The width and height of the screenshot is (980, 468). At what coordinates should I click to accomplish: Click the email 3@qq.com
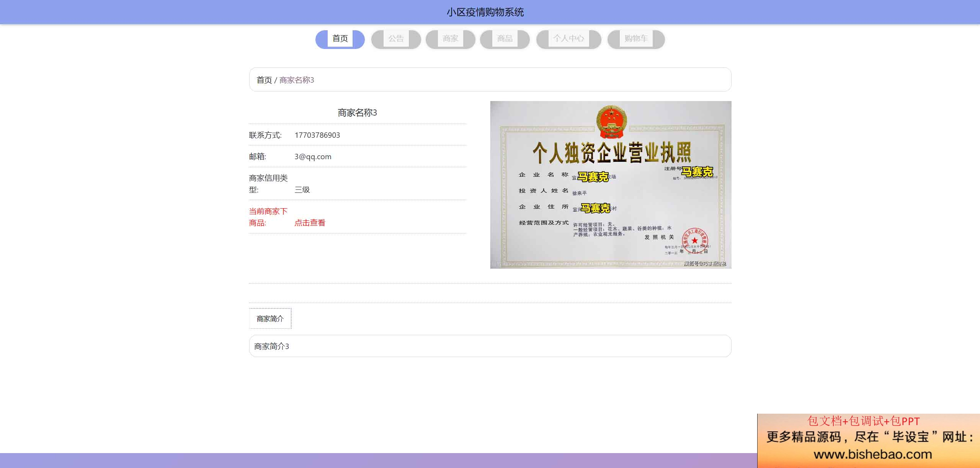coord(313,157)
